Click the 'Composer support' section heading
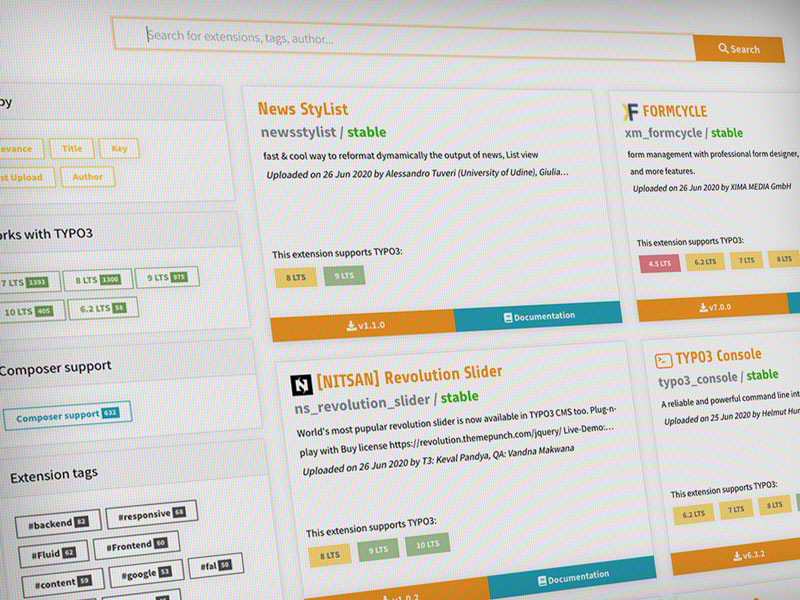 point(55,367)
